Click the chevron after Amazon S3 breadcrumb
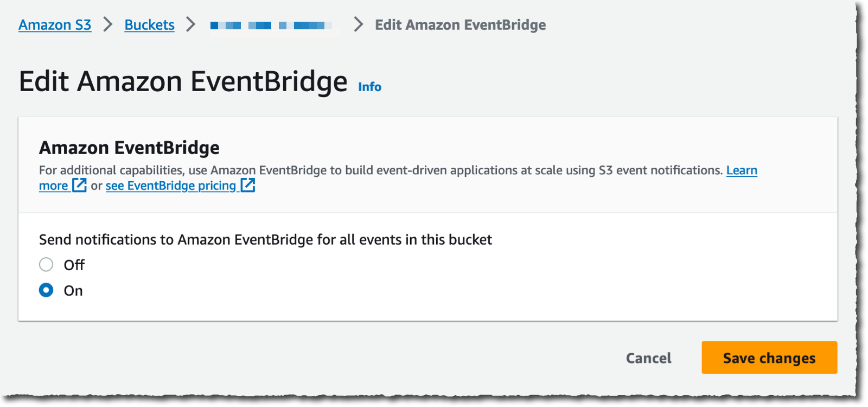Viewport: 868px width, 407px height. 107,24
